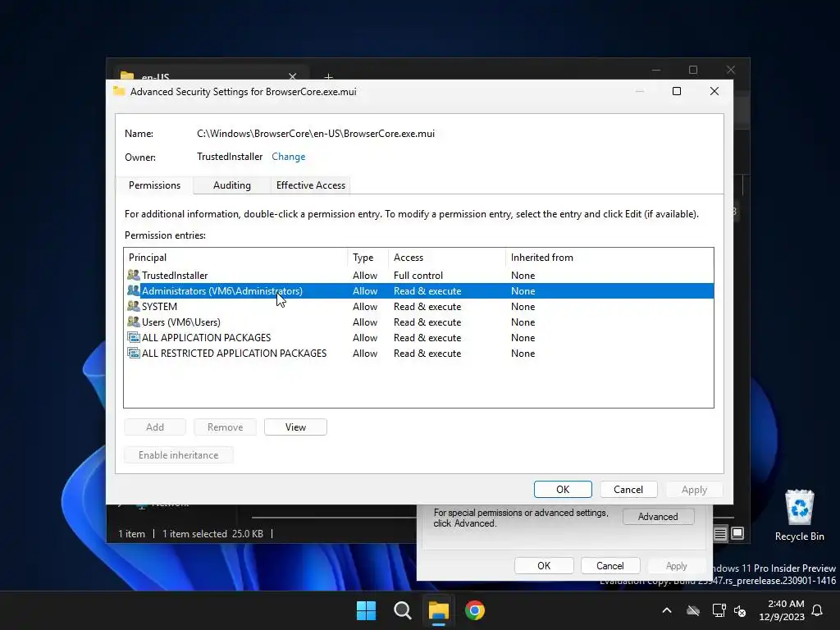The height and width of the screenshot is (630, 840).
Task: Click OK in Advanced Security Settings
Action: click(563, 490)
